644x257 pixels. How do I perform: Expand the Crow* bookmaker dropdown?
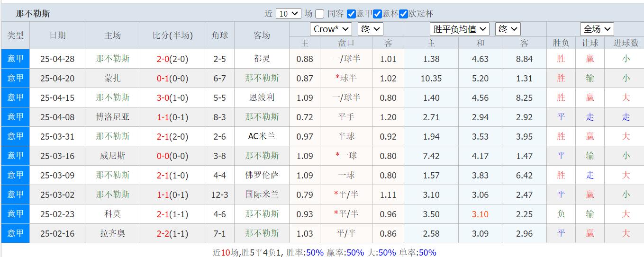click(x=331, y=29)
